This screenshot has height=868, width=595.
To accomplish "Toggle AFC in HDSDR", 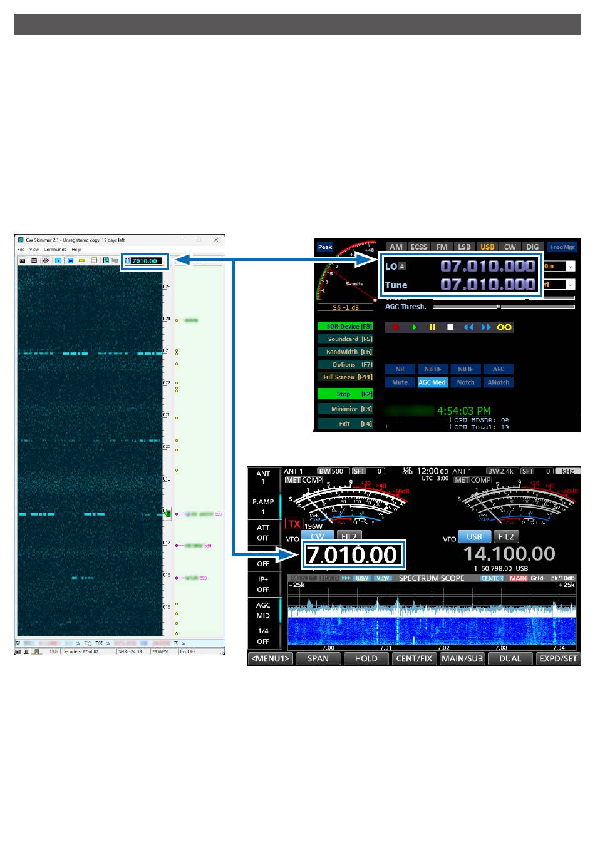I will (499, 369).
